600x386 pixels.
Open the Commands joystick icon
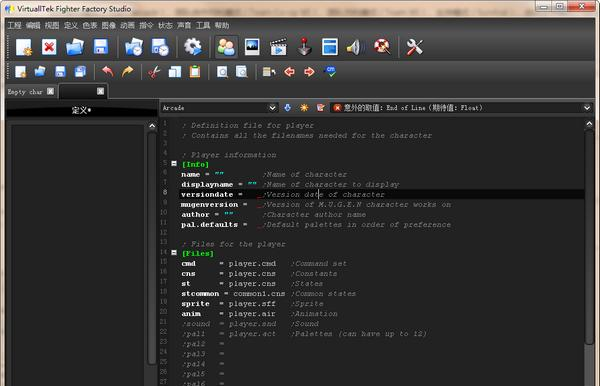[x=304, y=47]
